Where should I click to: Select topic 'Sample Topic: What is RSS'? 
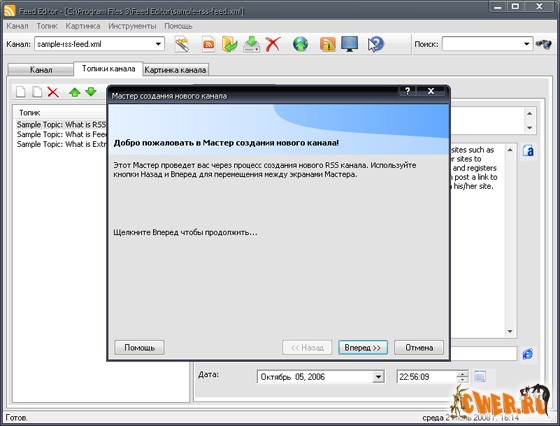click(x=61, y=125)
